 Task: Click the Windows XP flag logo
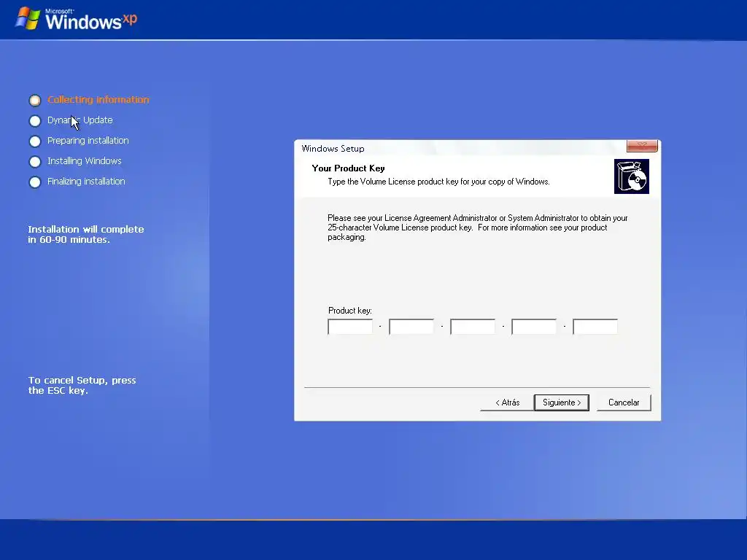pos(28,18)
